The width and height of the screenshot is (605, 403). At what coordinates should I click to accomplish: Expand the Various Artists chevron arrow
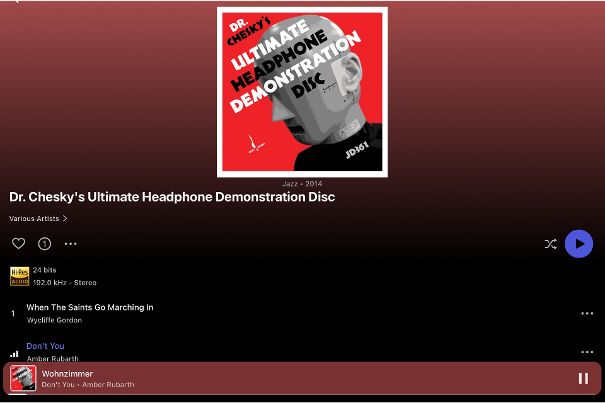pyautogui.click(x=65, y=218)
